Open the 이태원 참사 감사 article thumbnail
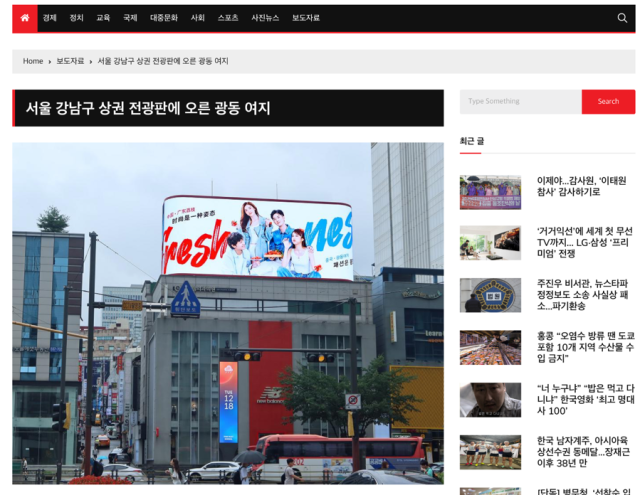The image size is (640, 495). (x=490, y=192)
